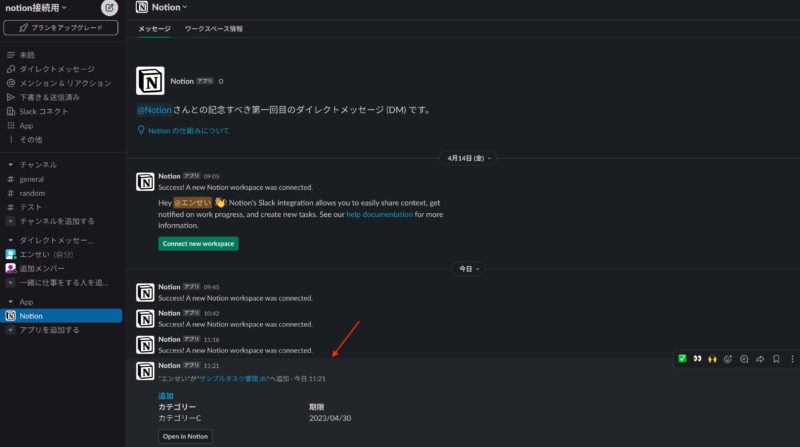800x447 pixels.
Task: Click the 09:05 message timestamp
Action: [211, 177]
